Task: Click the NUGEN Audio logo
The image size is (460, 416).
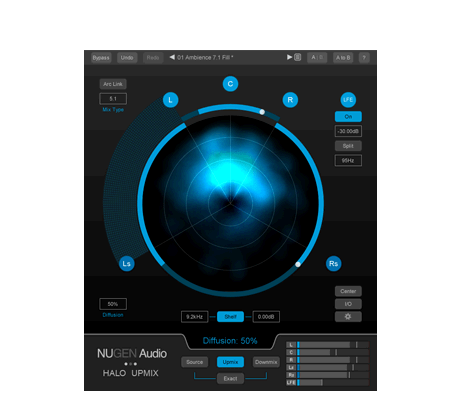Action: 132,353
